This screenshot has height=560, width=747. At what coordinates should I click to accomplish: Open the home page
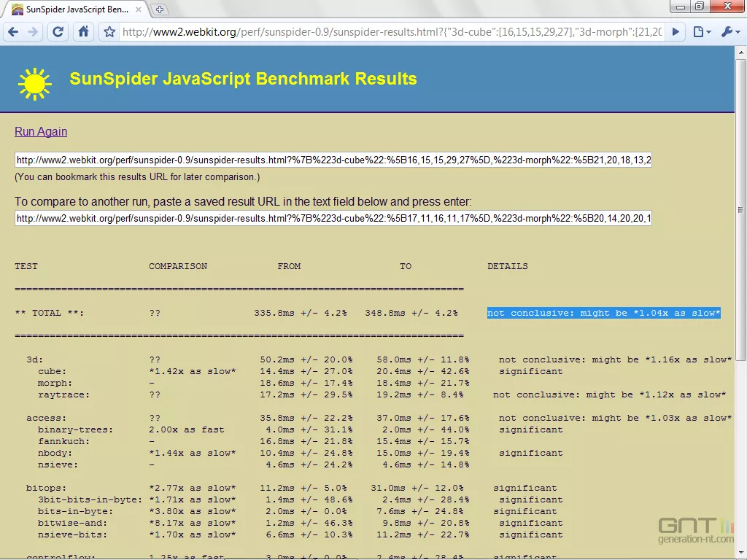(83, 32)
